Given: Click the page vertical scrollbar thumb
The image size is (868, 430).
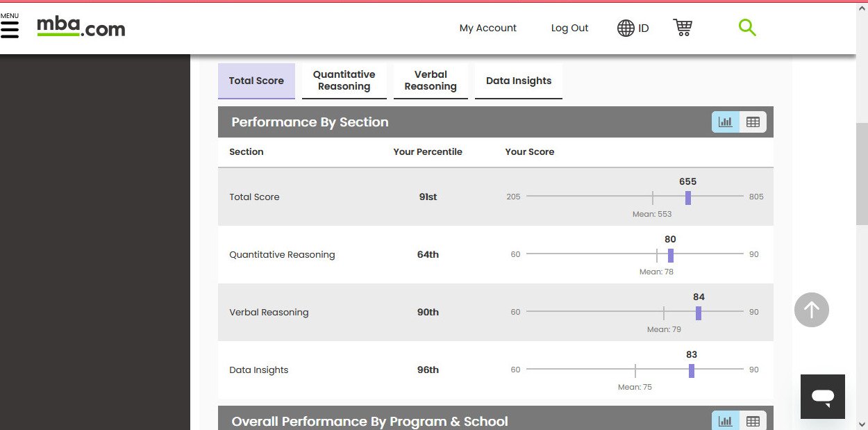Looking at the screenshot, I should (862, 174).
